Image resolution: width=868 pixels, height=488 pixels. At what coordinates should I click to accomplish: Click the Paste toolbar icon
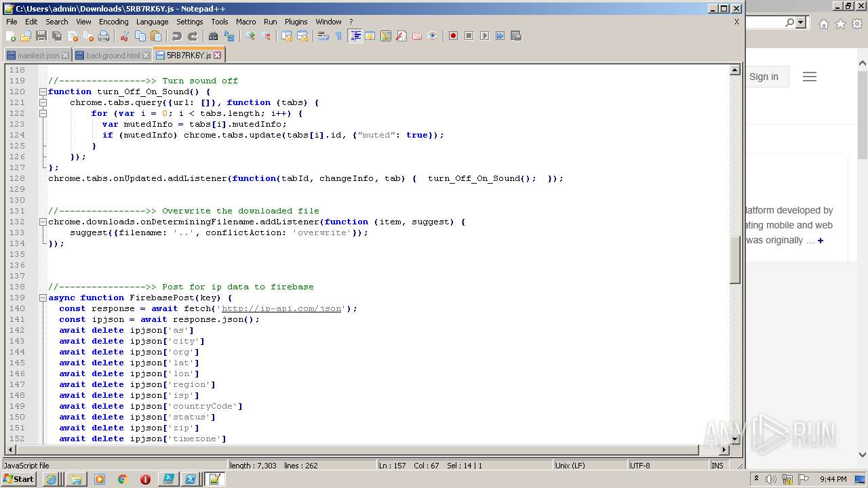156,36
